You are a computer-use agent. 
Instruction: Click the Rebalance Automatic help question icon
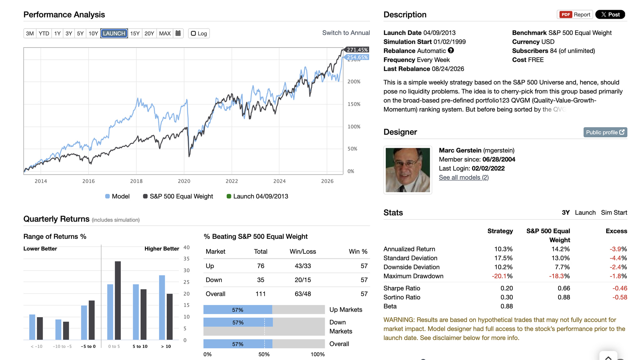451,50
